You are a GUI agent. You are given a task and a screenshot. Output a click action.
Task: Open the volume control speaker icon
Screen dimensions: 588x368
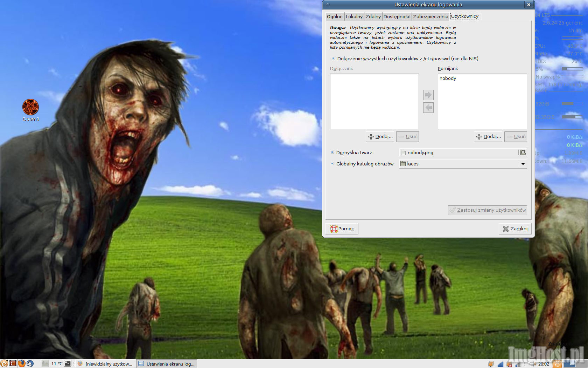pos(533,364)
